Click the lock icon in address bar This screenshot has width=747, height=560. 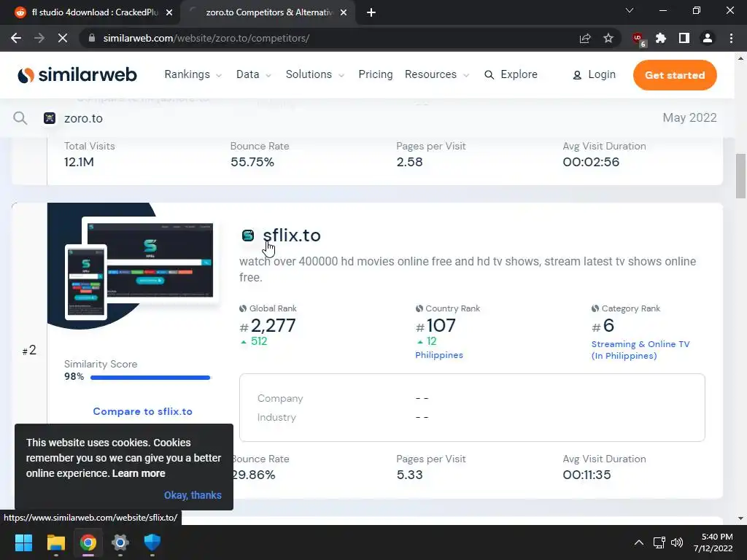click(x=93, y=38)
